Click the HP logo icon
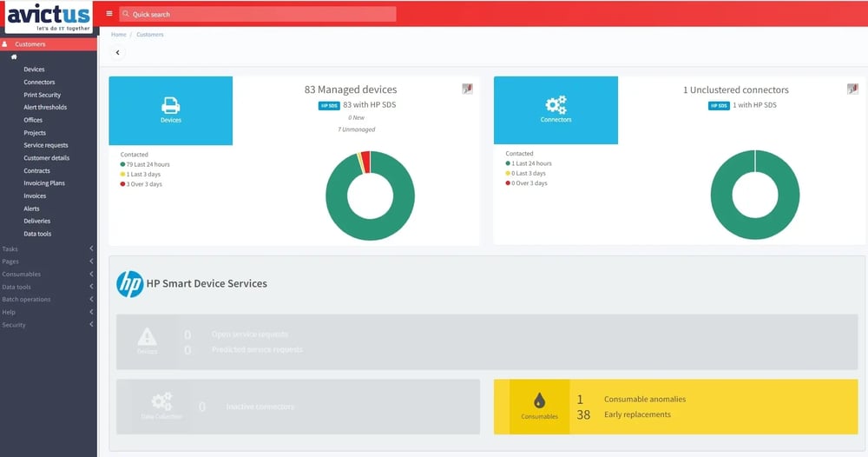 pos(129,283)
